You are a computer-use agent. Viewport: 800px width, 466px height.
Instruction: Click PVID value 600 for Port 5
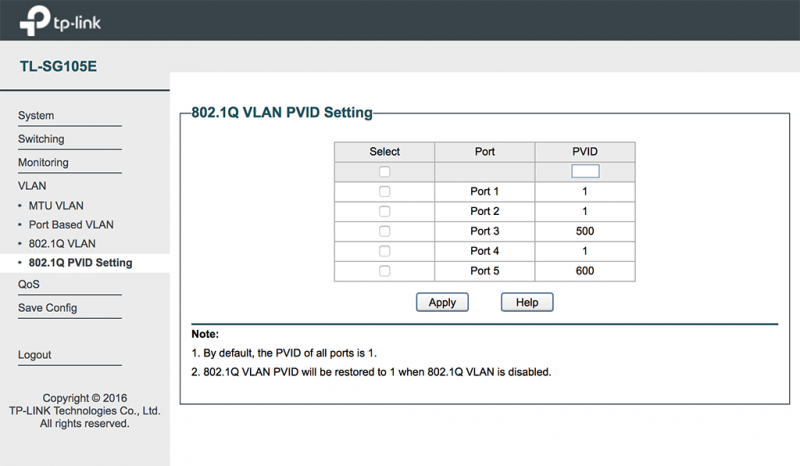coord(585,271)
